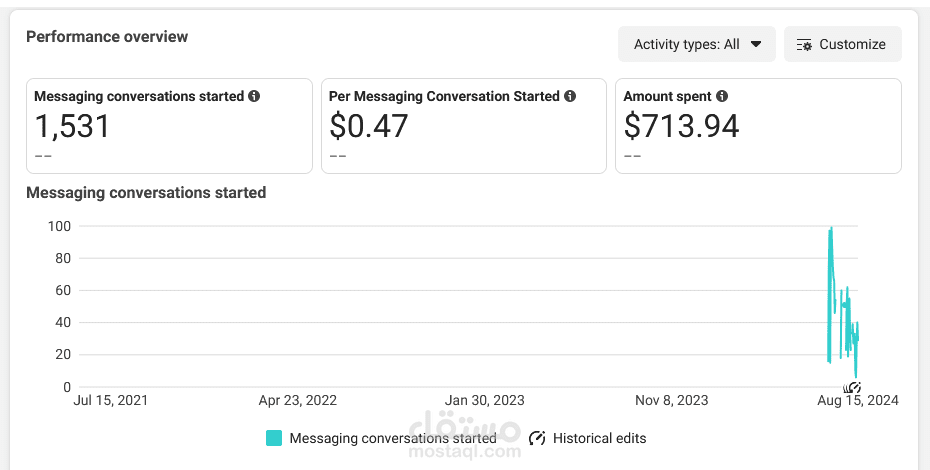Click info icon beside Per Messaging Conversation Started

point(570,96)
